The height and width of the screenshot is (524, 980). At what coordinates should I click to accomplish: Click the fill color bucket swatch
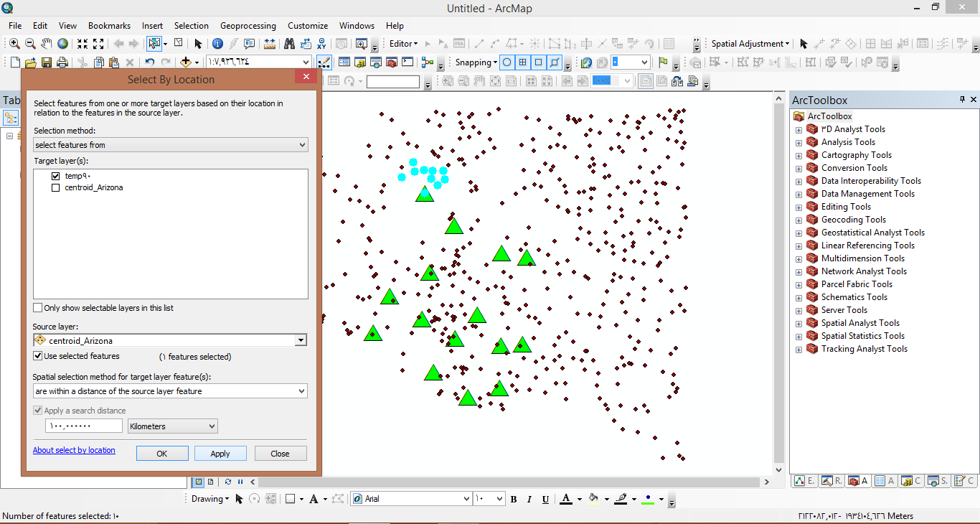(593, 499)
